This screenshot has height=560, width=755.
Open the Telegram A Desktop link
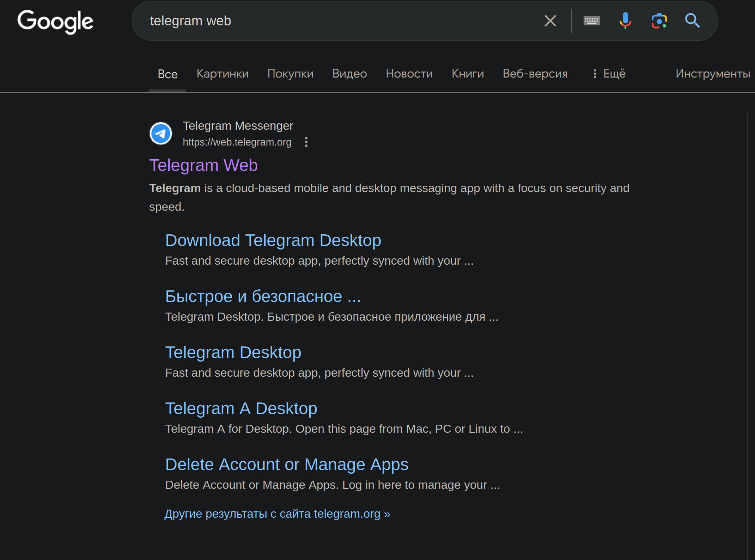pyautogui.click(x=241, y=408)
